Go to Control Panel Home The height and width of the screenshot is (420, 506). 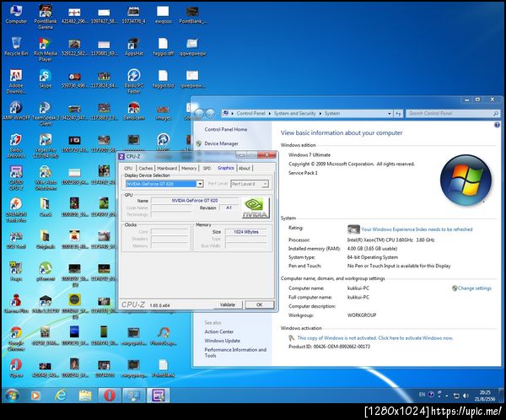click(226, 129)
